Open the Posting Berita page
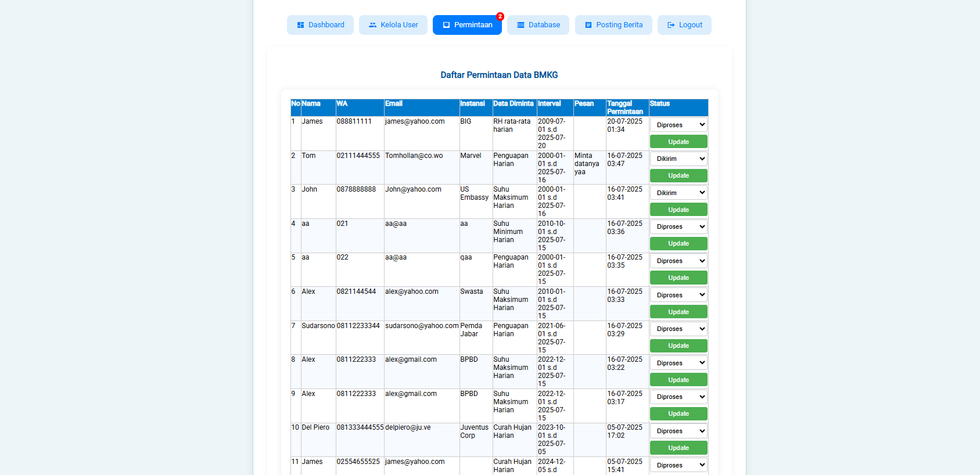 click(x=613, y=25)
